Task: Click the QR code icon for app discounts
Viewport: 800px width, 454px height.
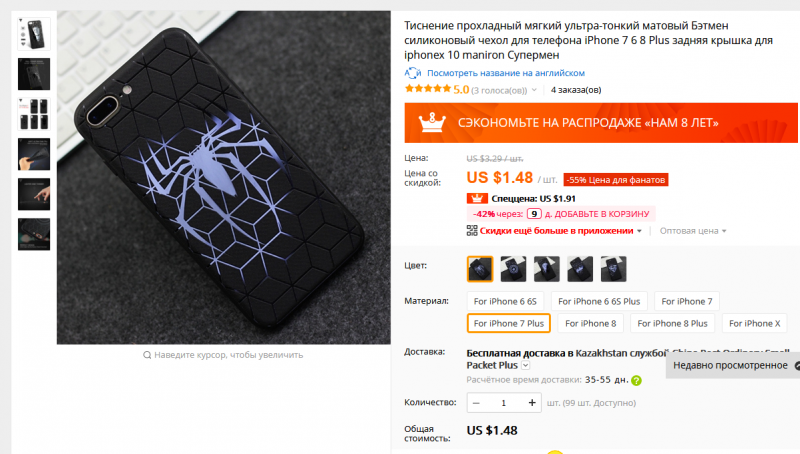Action: tap(472, 231)
